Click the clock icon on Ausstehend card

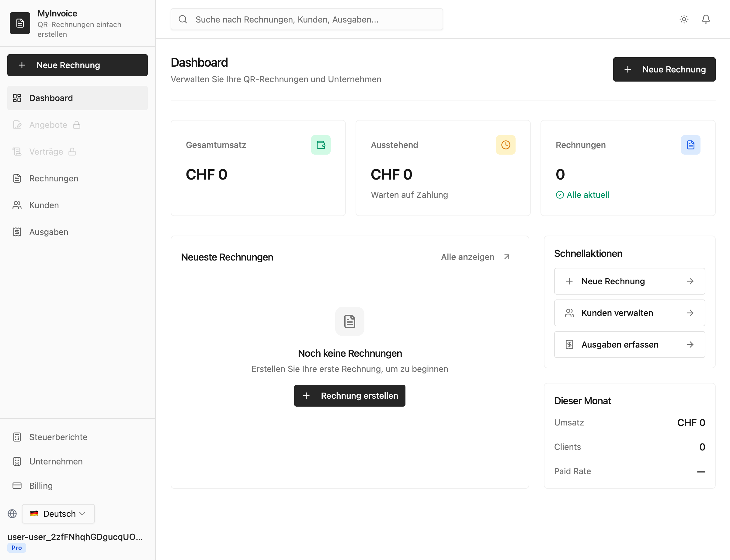click(x=506, y=145)
